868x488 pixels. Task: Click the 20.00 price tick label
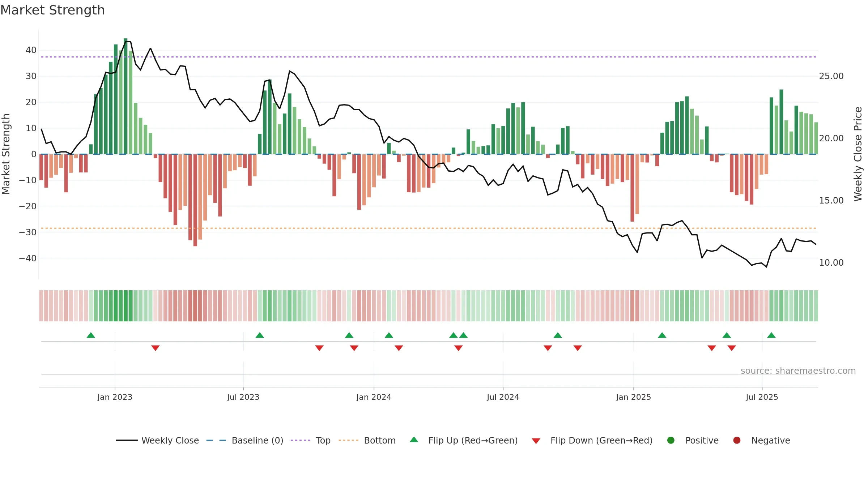831,138
